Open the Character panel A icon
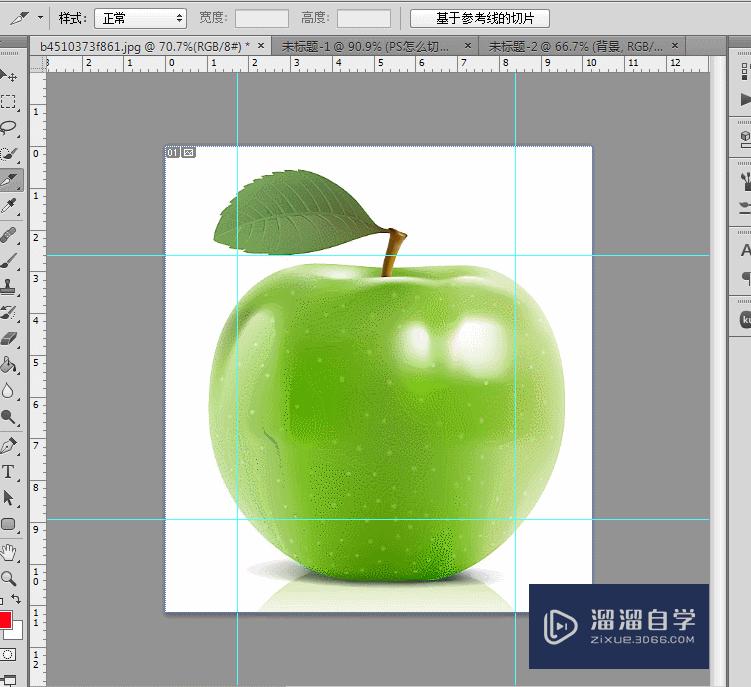 click(745, 250)
